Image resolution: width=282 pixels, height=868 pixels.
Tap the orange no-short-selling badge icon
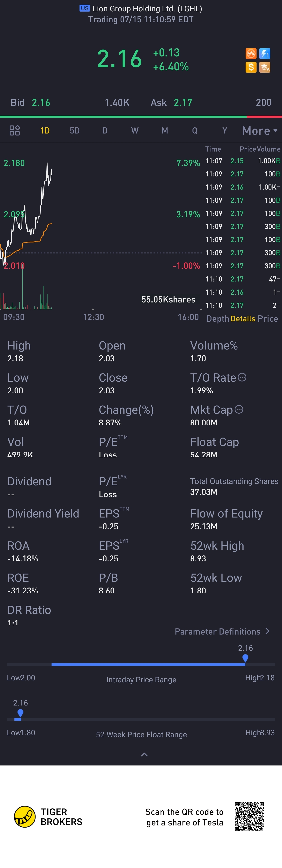(x=251, y=54)
